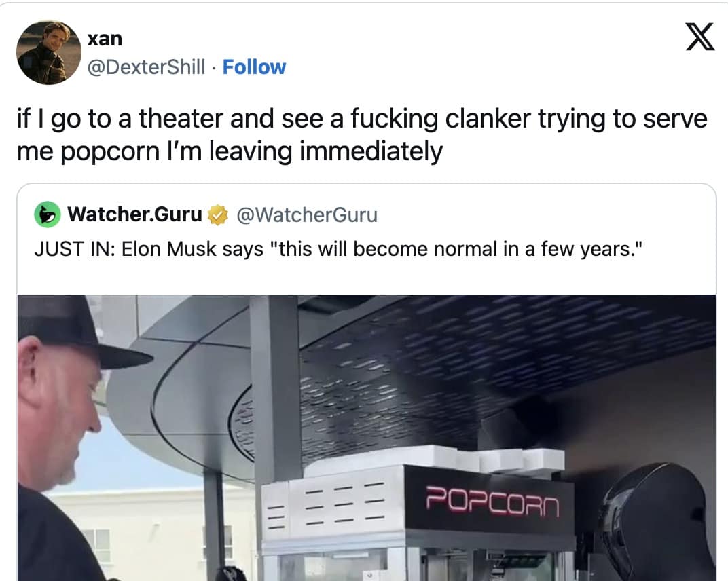The width and height of the screenshot is (728, 581).
Task: Open xan's round profile picture
Action: coord(49,52)
